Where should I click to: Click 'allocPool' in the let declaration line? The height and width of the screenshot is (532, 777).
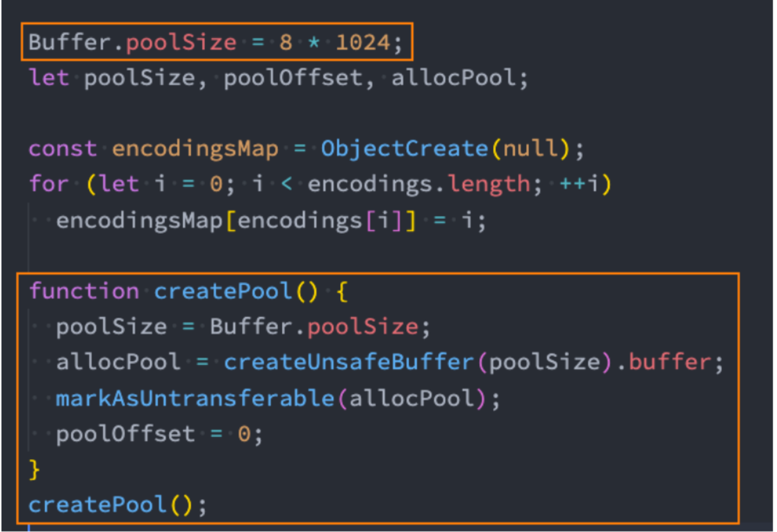[x=453, y=78]
